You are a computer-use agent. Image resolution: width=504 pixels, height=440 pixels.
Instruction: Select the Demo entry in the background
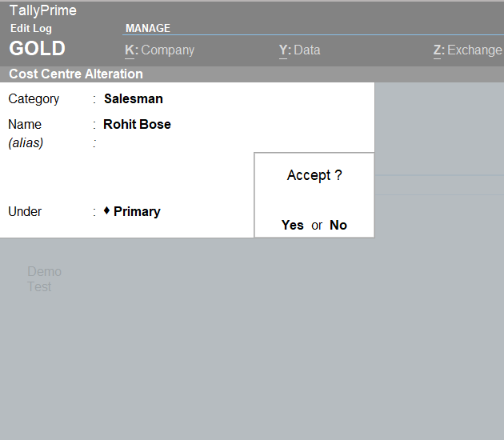(44, 271)
